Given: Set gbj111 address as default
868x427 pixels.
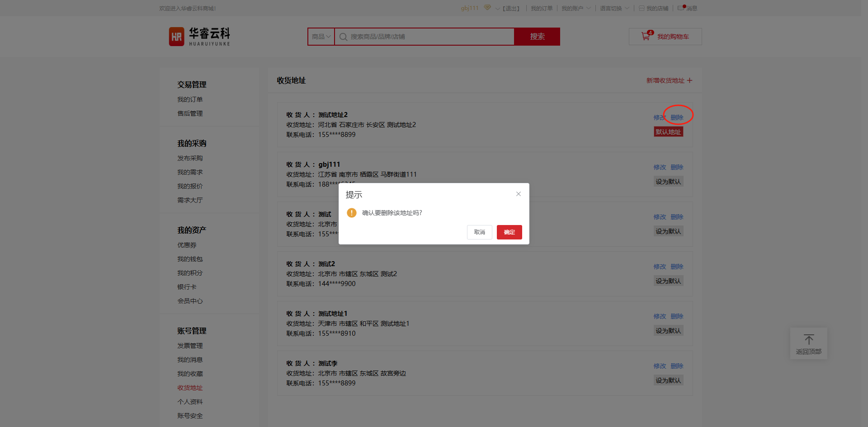Looking at the screenshot, I should click(x=668, y=182).
